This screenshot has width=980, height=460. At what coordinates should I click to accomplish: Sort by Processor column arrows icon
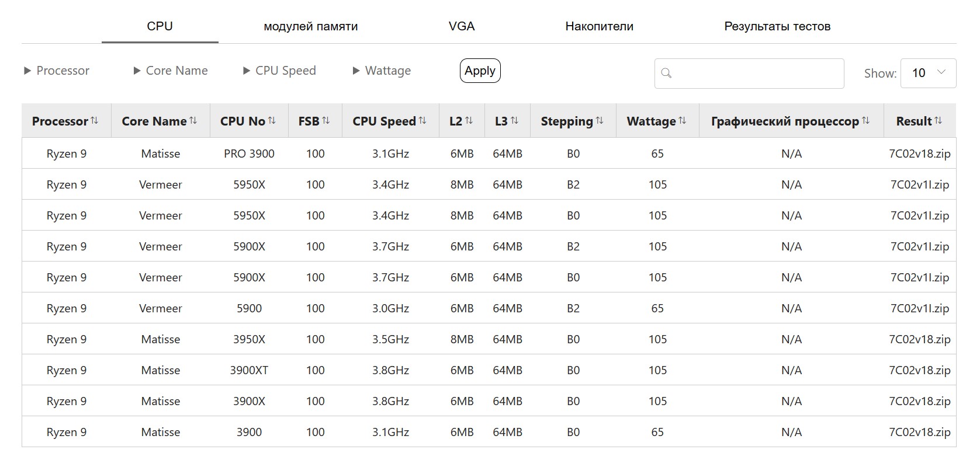tap(95, 120)
